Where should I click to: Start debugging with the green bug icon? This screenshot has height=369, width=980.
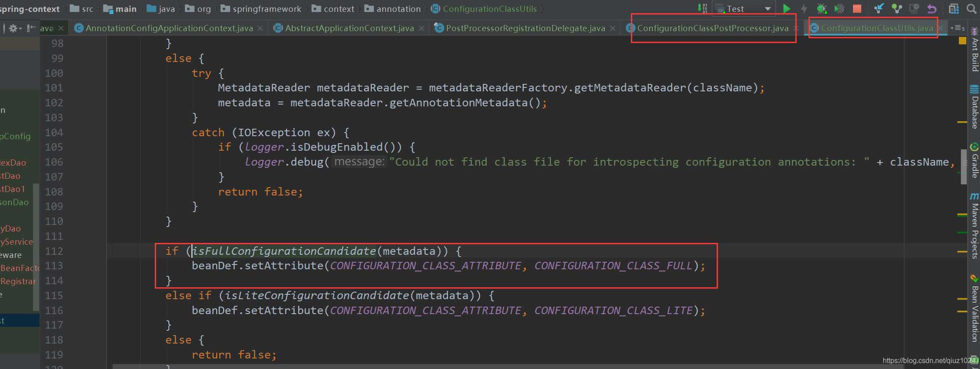pos(821,9)
